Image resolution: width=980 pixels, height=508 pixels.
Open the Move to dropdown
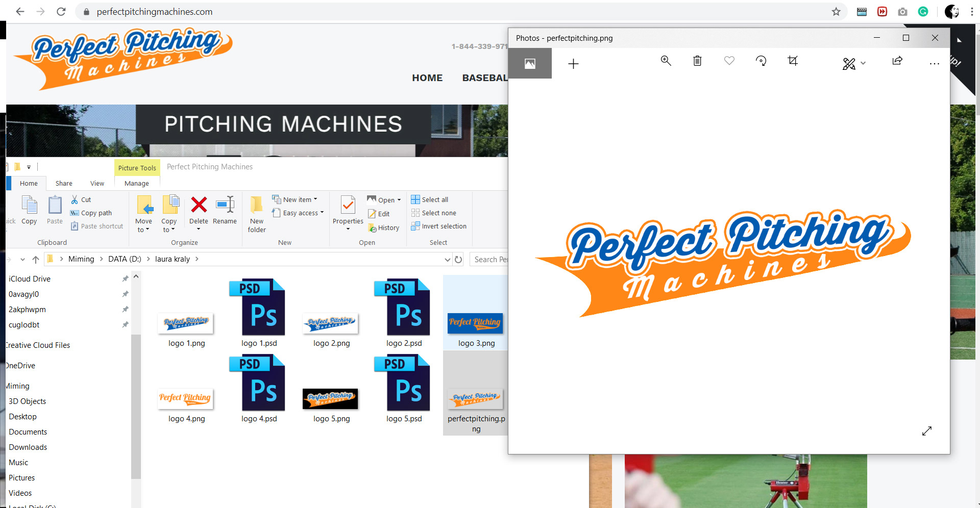[144, 214]
